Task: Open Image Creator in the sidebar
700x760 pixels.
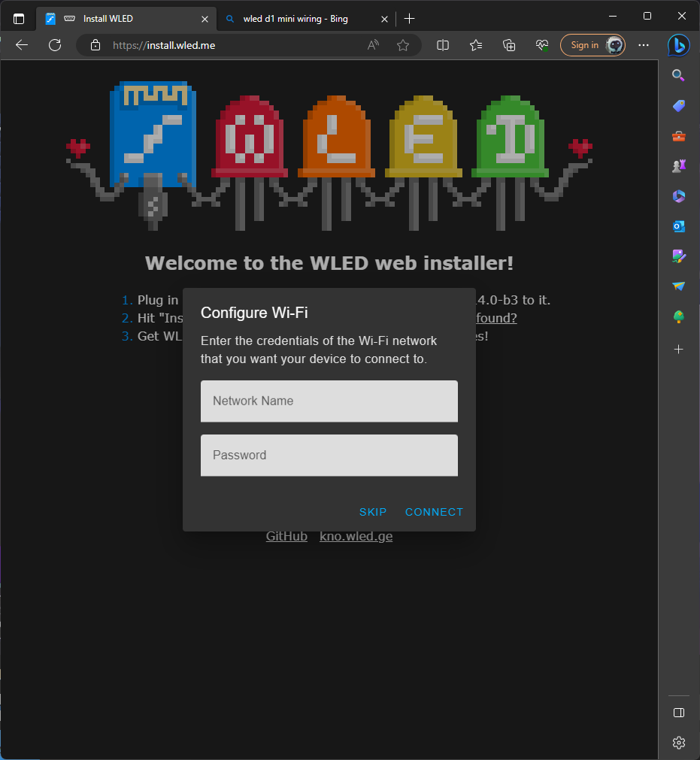Action: (678, 256)
